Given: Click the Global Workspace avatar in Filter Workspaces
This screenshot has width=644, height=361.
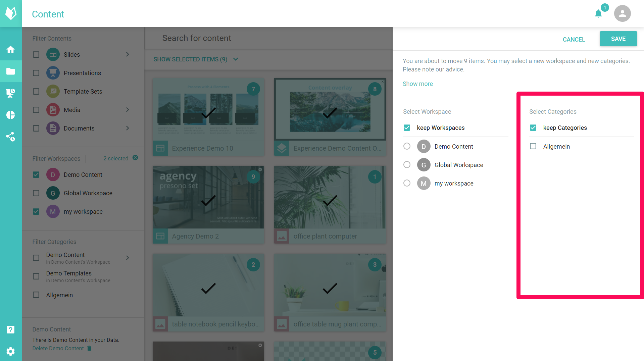Looking at the screenshot, I should (53, 193).
